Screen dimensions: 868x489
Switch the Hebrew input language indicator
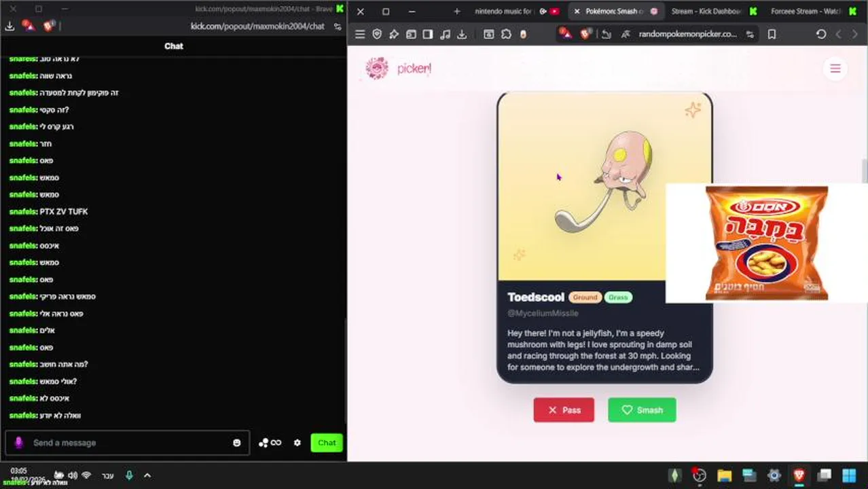coord(108,475)
